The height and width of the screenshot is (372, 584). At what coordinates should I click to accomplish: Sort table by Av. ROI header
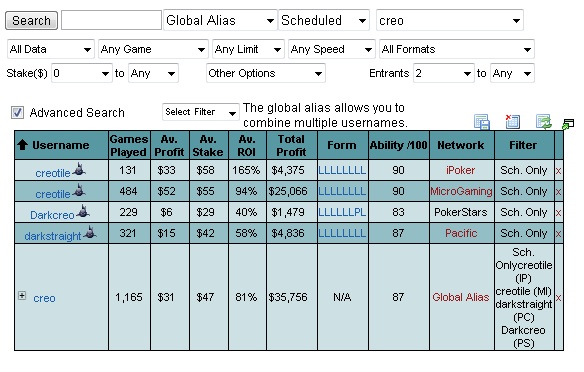[x=248, y=145]
